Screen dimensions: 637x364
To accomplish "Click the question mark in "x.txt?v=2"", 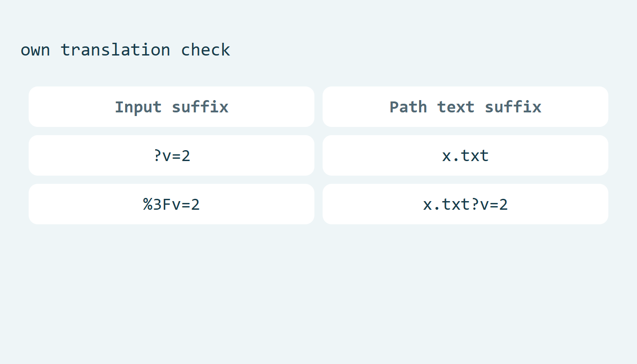I will [475, 204].
